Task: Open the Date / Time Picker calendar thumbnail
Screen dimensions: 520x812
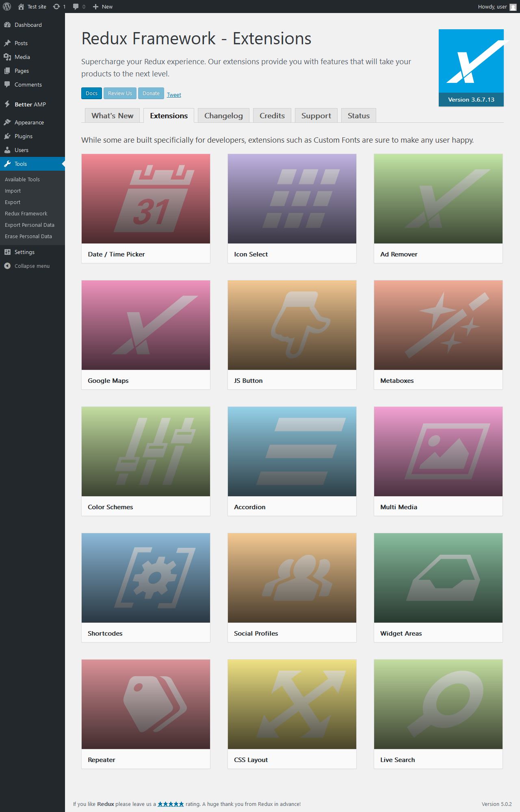Action: pyautogui.click(x=146, y=199)
